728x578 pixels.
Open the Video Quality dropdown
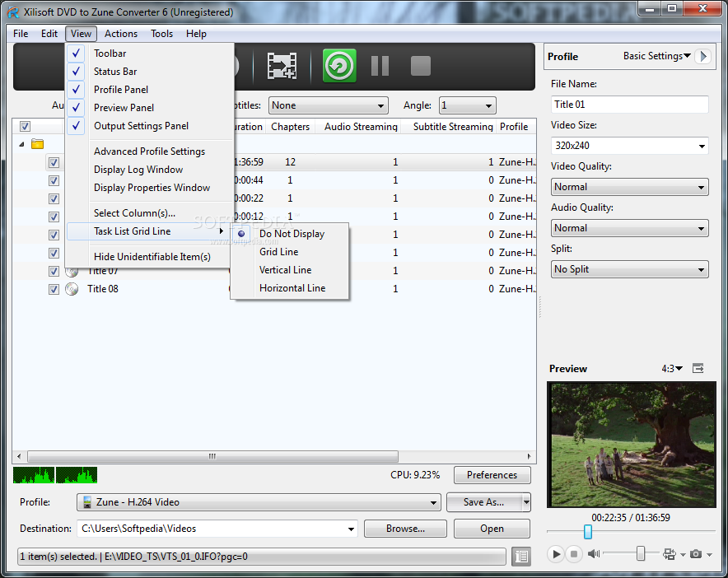[x=629, y=187]
